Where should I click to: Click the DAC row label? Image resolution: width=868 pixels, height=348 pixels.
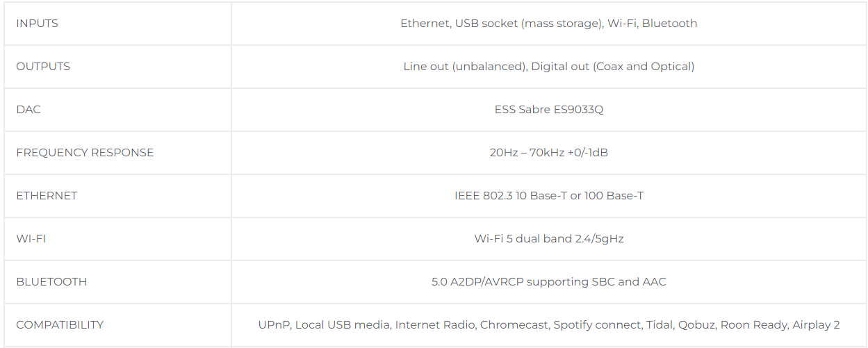click(28, 110)
